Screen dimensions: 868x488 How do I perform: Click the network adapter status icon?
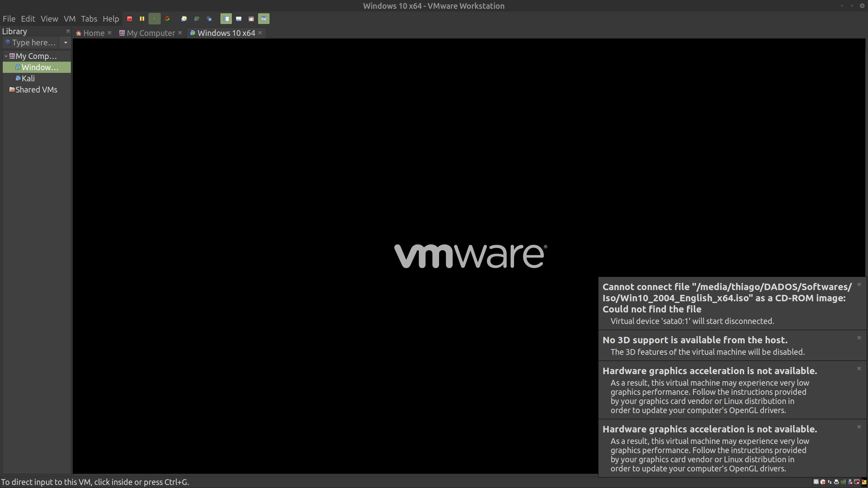830,482
